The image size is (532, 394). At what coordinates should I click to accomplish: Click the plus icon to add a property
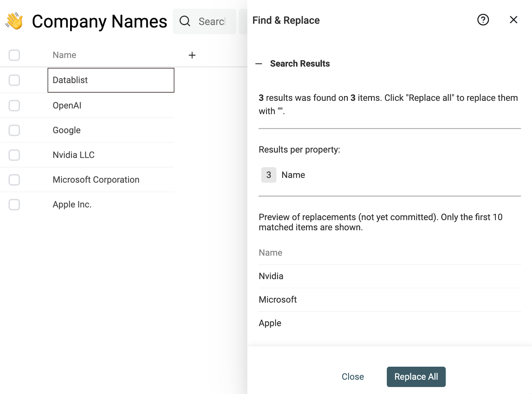(x=192, y=55)
